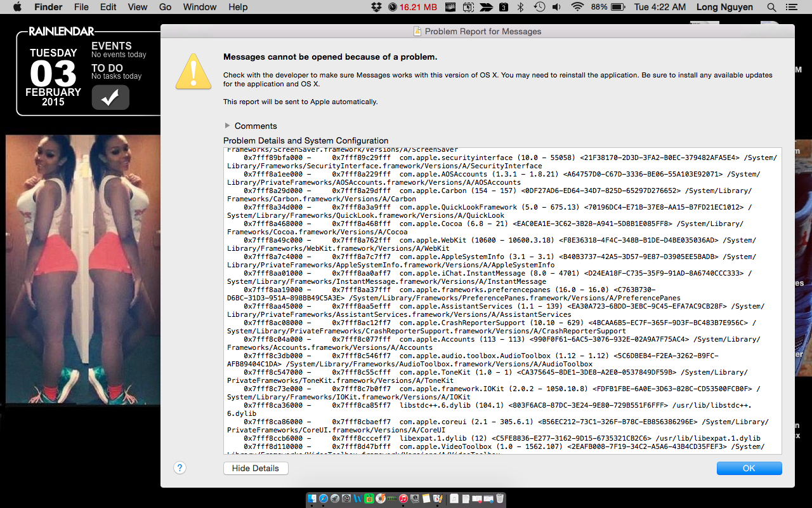Viewport: 812px width, 508px height.
Task: Click the Rainlendar date 03 display
Action: click(53, 74)
